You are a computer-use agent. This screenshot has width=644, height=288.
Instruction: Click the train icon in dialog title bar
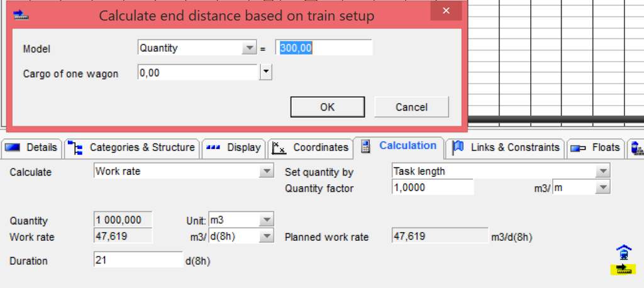[21, 15]
